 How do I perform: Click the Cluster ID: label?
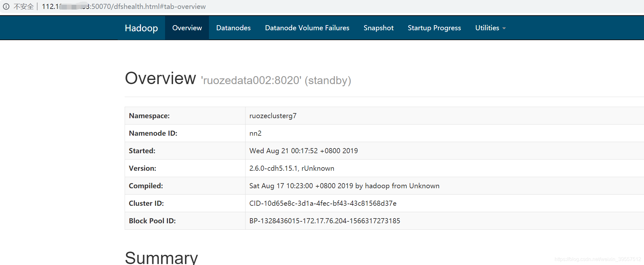tap(146, 203)
